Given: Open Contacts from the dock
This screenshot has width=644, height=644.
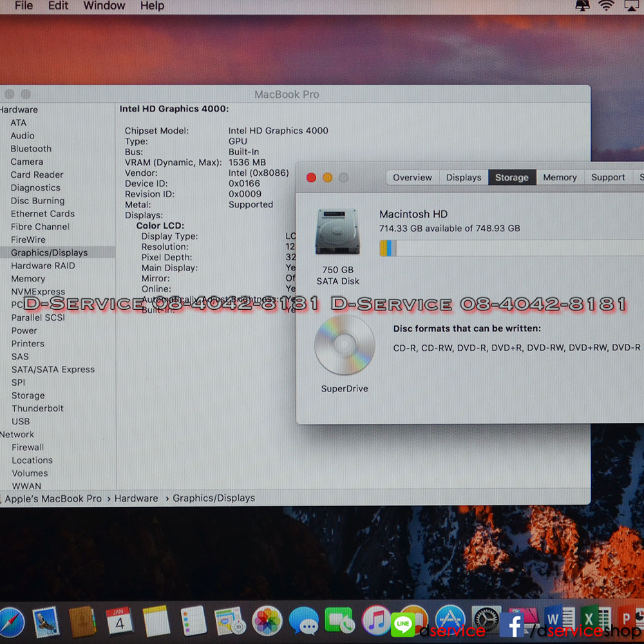Looking at the screenshot, I should point(82,622).
